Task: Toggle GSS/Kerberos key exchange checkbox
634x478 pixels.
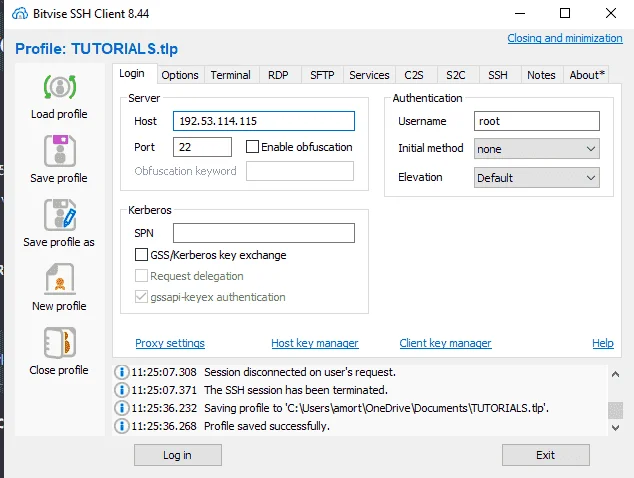Action: pyautogui.click(x=141, y=255)
